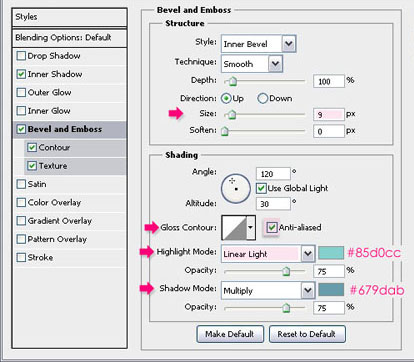Enable the Drop Shadow checkbox
This screenshot has width=414, height=362.
pyautogui.click(x=21, y=56)
